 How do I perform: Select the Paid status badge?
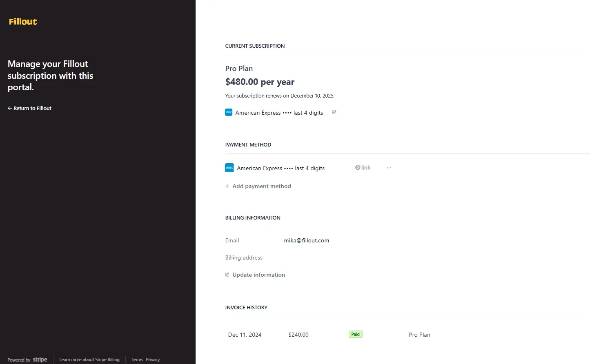click(x=355, y=334)
